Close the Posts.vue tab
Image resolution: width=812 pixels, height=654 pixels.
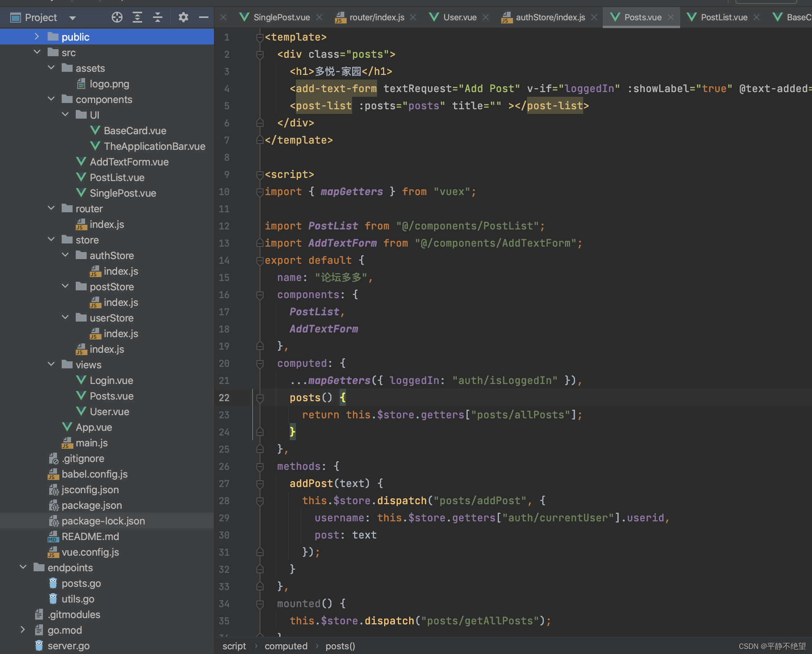671,17
